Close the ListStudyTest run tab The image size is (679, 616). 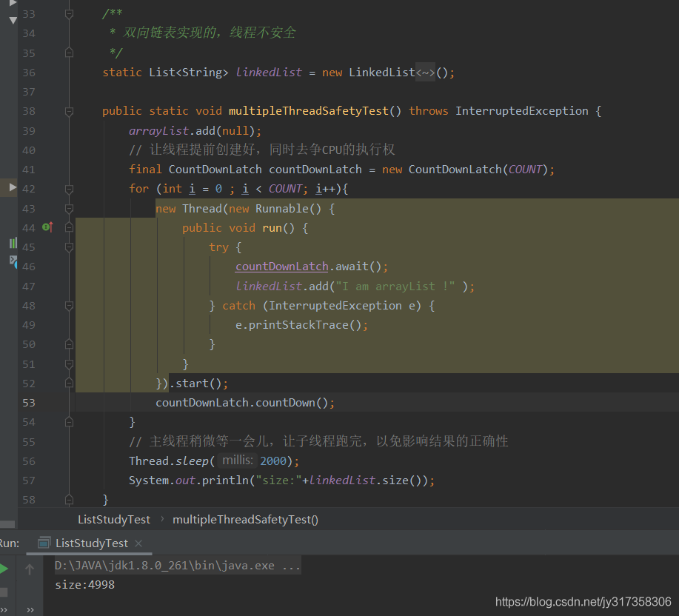(x=138, y=543)
